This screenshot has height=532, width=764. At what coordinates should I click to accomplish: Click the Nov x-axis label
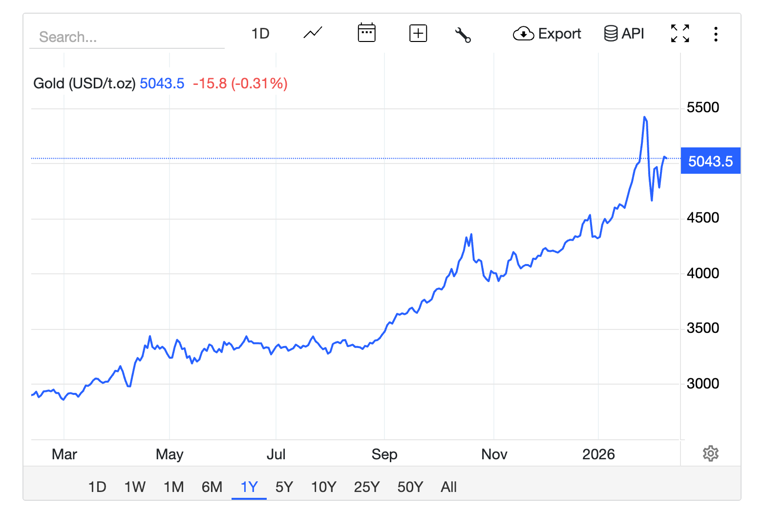(494, 454)
